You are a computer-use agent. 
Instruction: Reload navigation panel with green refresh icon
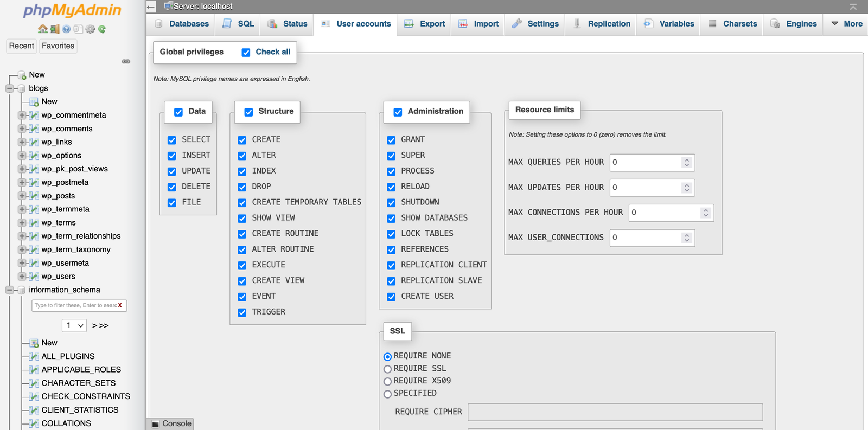102,29
